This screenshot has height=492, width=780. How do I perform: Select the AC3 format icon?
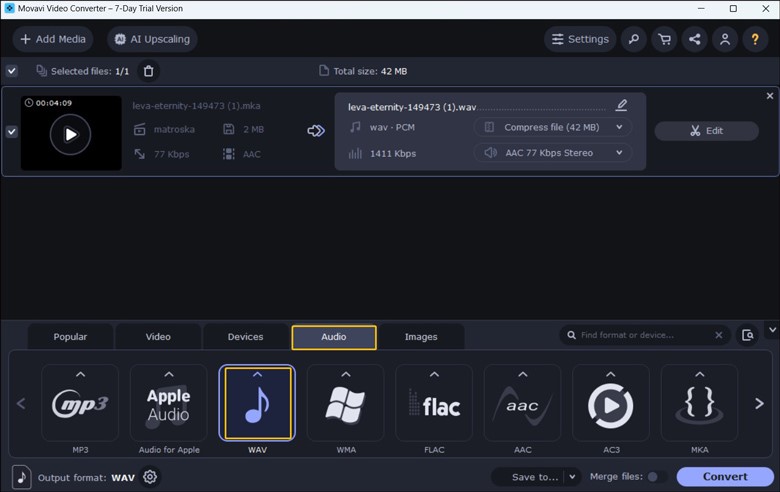(x=611, y=404)
